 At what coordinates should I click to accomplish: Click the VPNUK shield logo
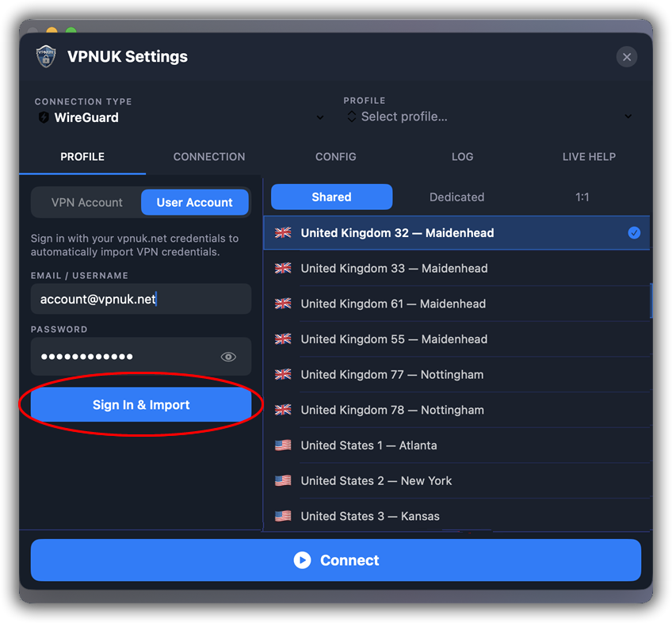click(x=46, y=56)
